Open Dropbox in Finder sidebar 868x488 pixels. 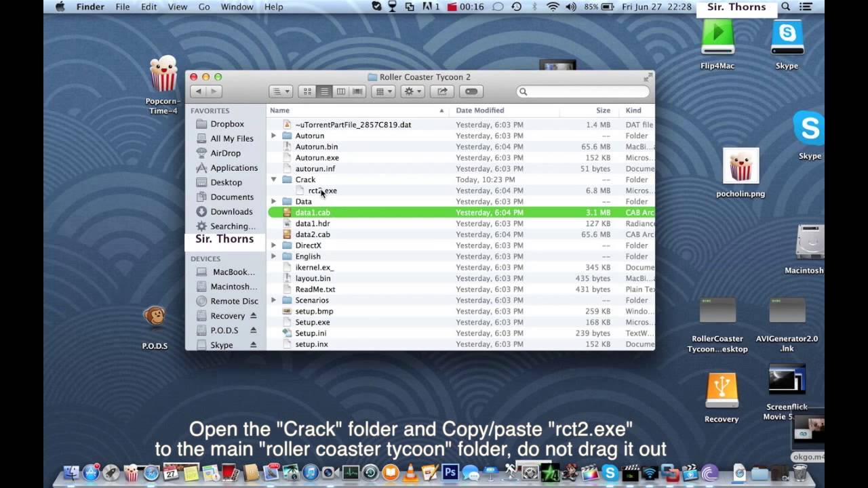pyautogui.click(x=226, y=124)
